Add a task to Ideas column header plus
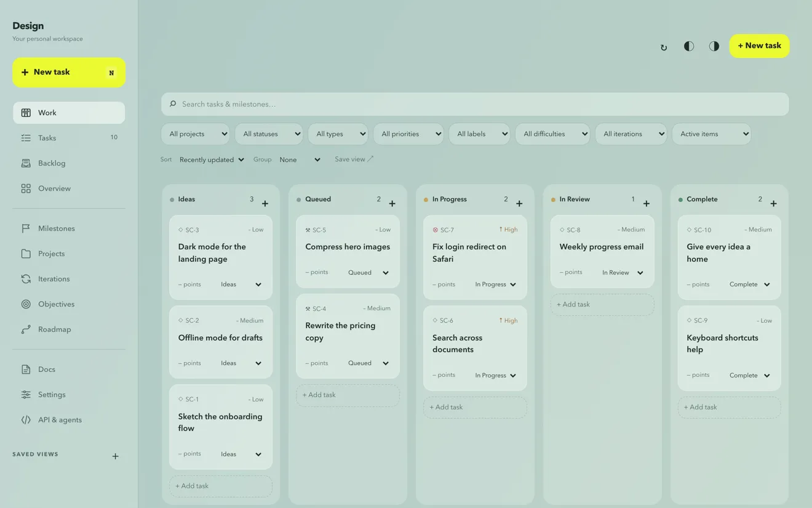 tap(265, 203)
